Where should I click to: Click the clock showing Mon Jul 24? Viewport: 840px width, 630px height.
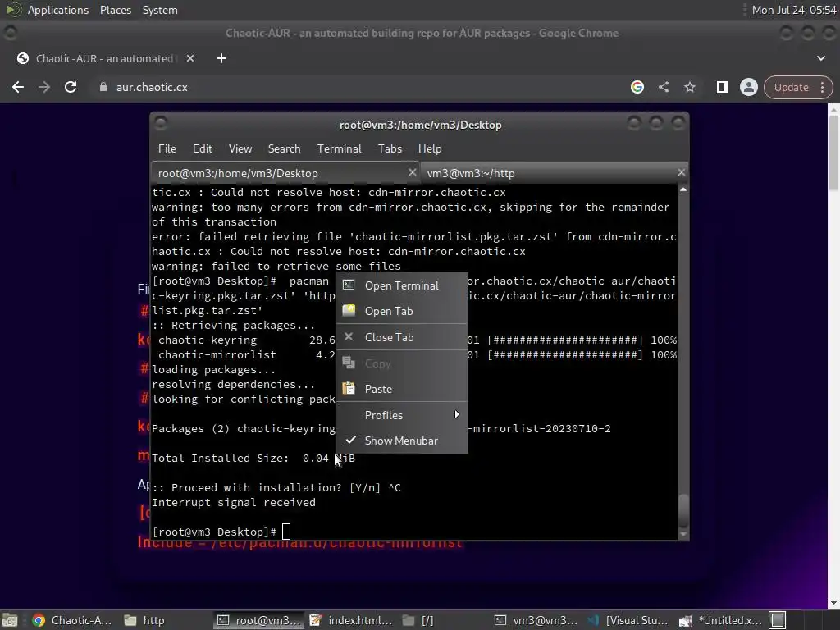tap(794, 10)
